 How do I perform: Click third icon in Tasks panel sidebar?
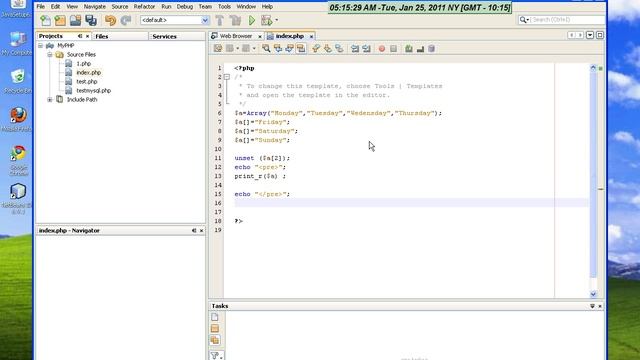tap(215, 340)
